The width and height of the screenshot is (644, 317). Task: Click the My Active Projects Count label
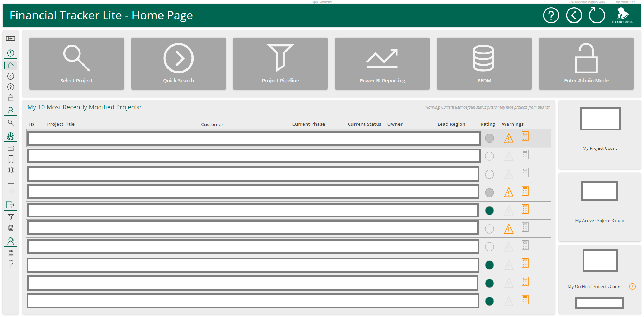(x=600, y=220)
